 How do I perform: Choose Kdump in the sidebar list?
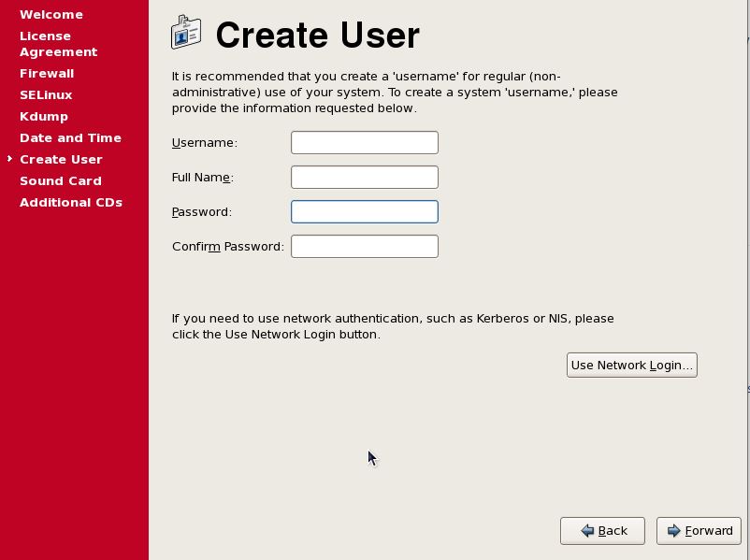click(x=44, y=116)
